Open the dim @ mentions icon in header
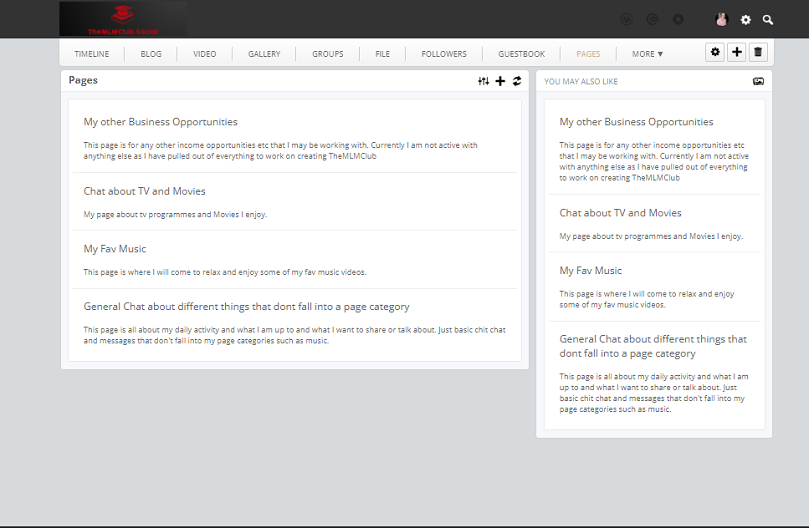 (x=652, y=20)
